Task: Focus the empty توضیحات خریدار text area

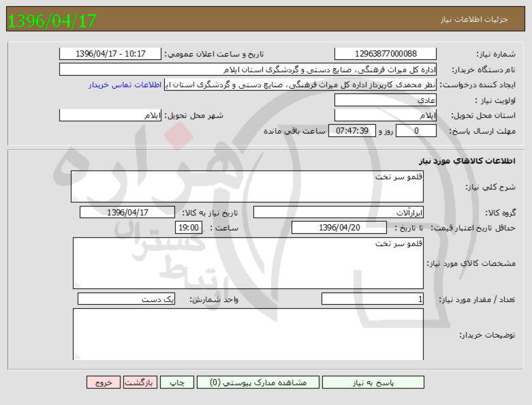Action: 247,334
